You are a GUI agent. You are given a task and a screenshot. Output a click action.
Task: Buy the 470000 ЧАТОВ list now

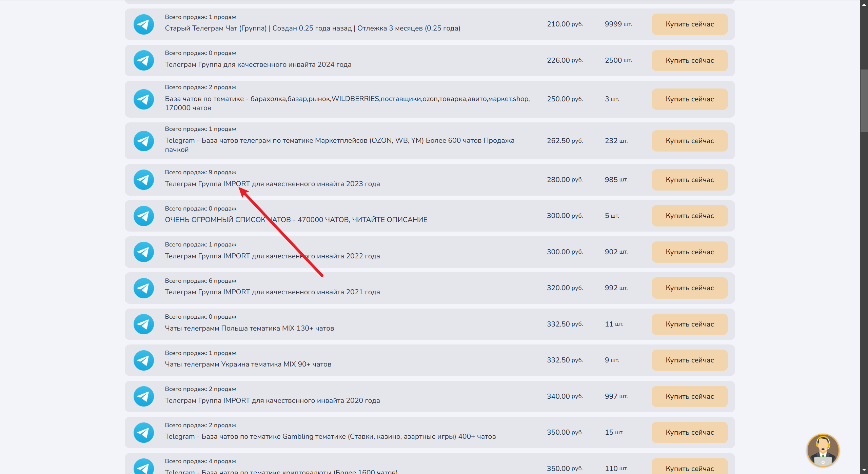coord(690,216)
